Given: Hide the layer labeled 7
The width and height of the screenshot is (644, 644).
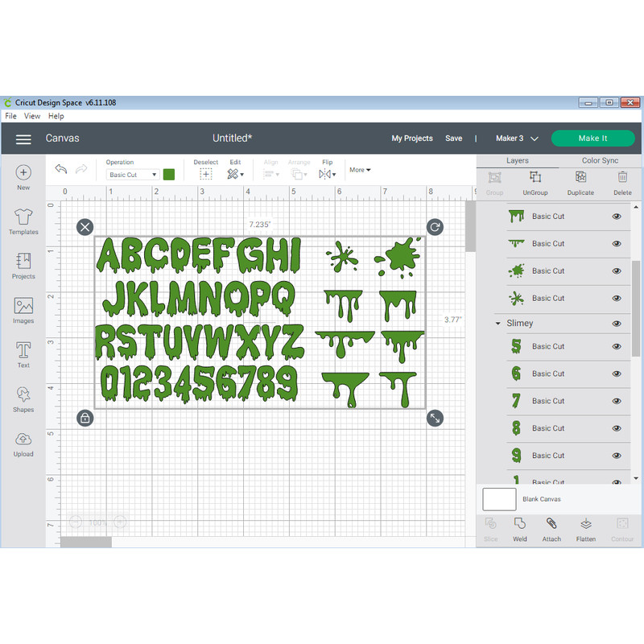Looking at the screenshot, I should (617, 400).
